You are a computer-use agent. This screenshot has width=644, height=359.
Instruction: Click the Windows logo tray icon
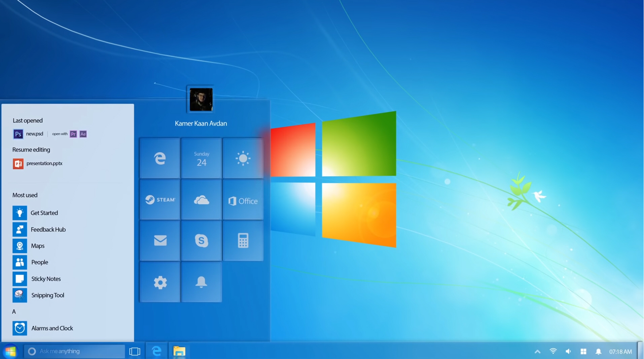(x=583, y=351)
